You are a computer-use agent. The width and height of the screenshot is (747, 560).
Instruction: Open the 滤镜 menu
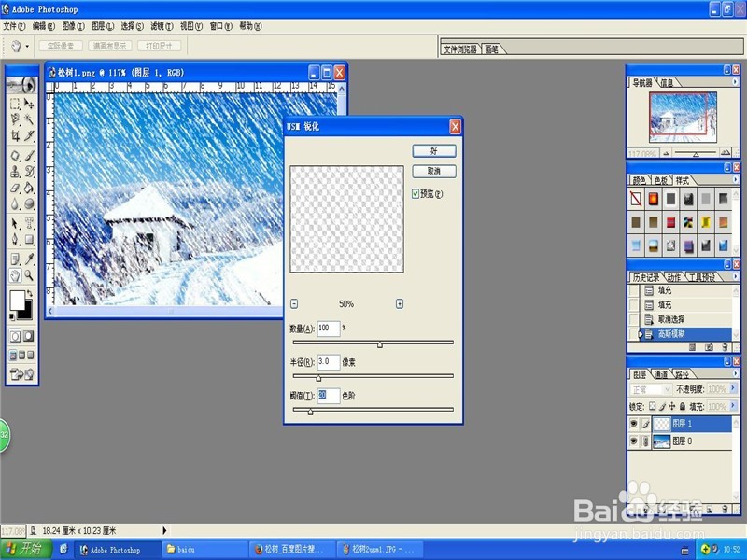coord(162,26)
